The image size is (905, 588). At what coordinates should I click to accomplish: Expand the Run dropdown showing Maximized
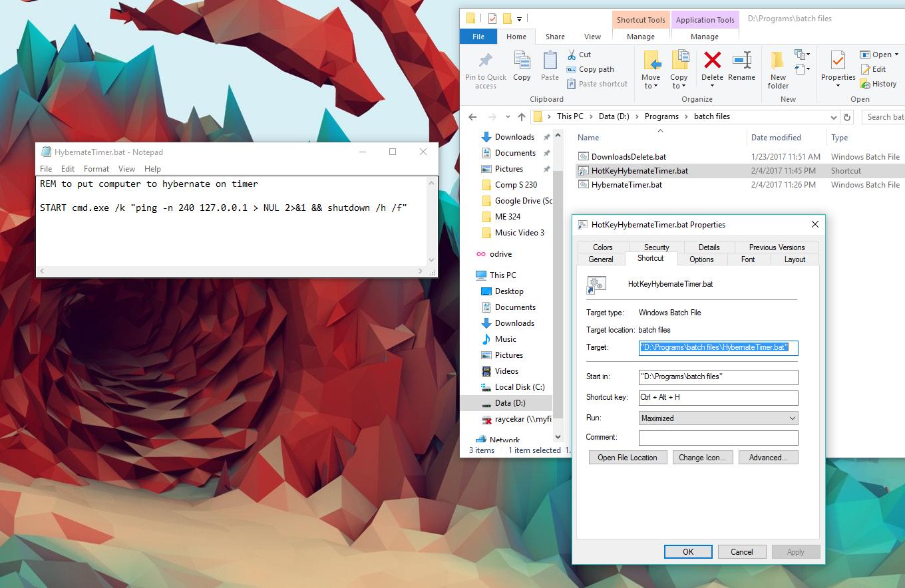(792, 418)
